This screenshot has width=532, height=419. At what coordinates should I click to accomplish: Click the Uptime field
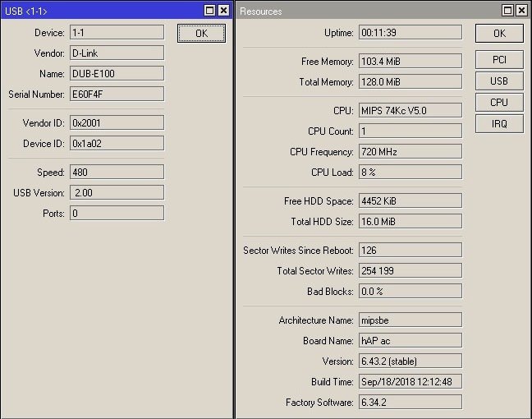(x=410, y=33)
